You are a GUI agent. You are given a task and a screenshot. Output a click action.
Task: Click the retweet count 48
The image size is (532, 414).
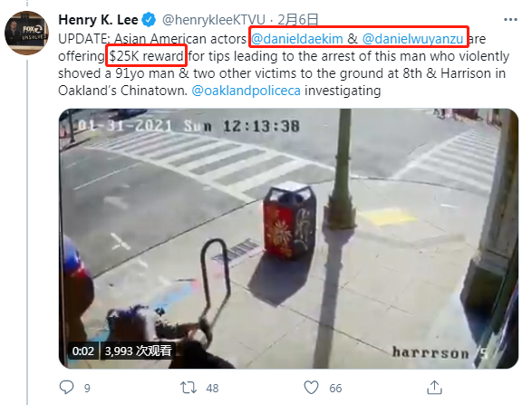(x=212, y=389)
